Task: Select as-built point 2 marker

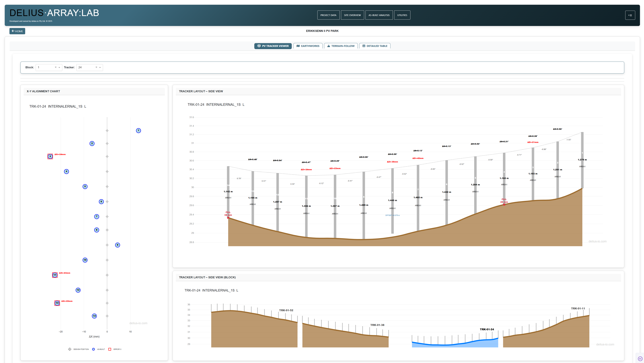Action: 92,144
